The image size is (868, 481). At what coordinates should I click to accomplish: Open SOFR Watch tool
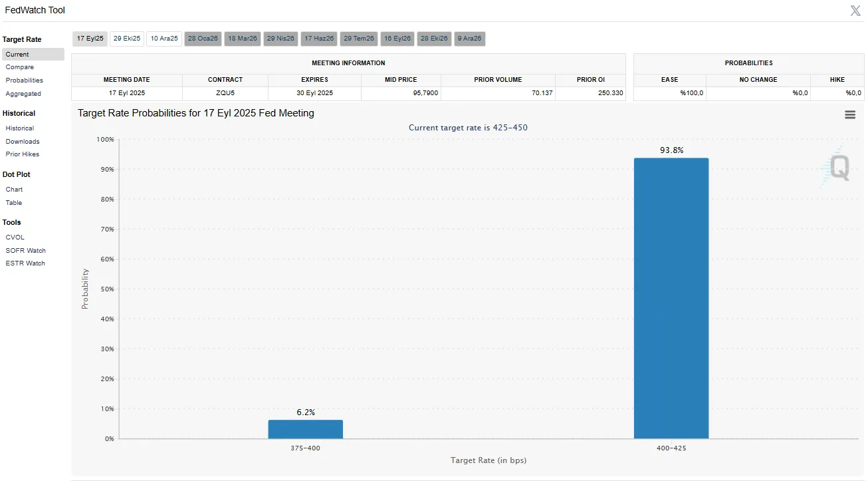click(26, 251)
